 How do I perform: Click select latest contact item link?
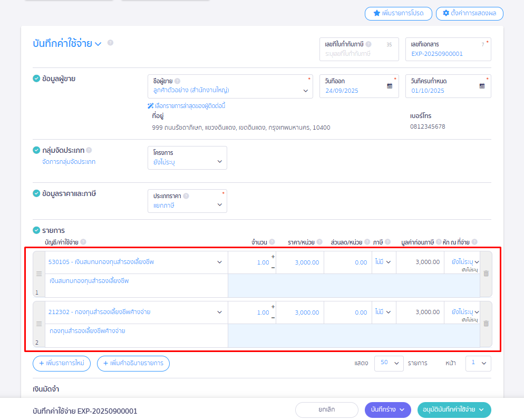pyautogui.click(x=187, y=106)
